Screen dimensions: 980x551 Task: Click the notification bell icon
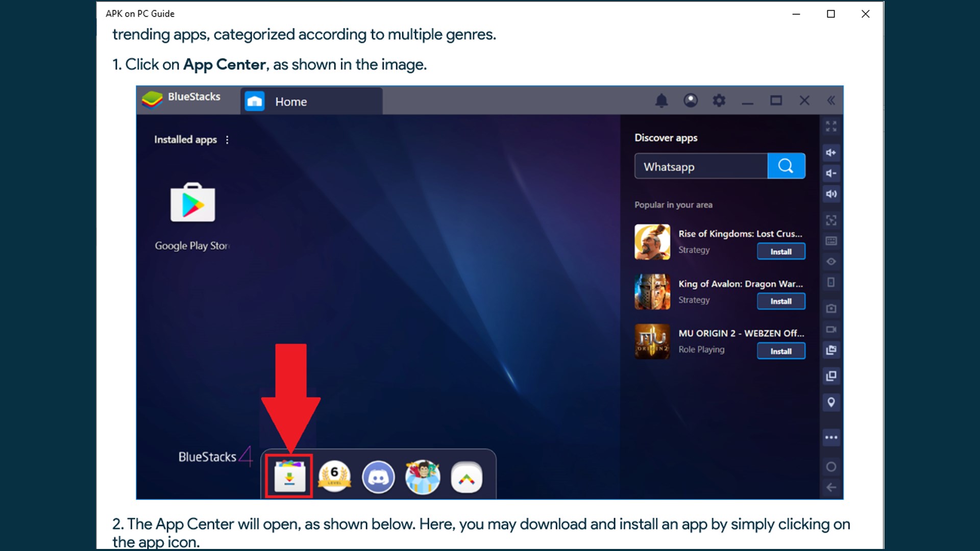(661, 101)
